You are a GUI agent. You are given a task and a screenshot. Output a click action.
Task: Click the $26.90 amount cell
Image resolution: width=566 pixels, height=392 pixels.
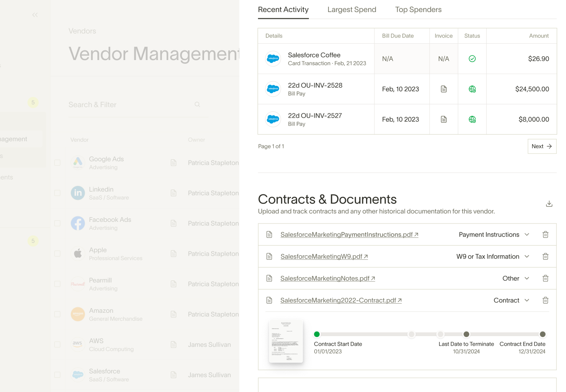click(x=538, y=59)
